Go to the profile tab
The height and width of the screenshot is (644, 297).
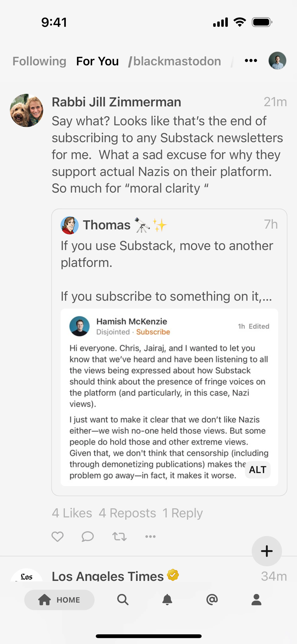(256, 599)
